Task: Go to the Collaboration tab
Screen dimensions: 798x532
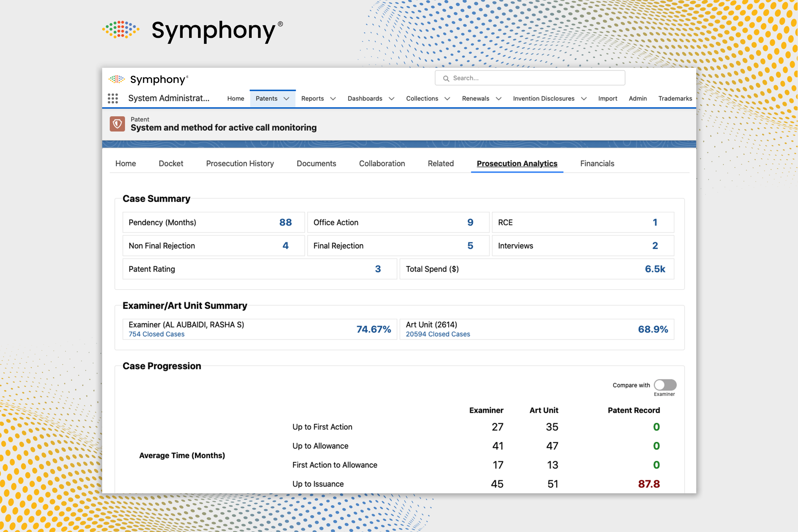Action: 382,164
